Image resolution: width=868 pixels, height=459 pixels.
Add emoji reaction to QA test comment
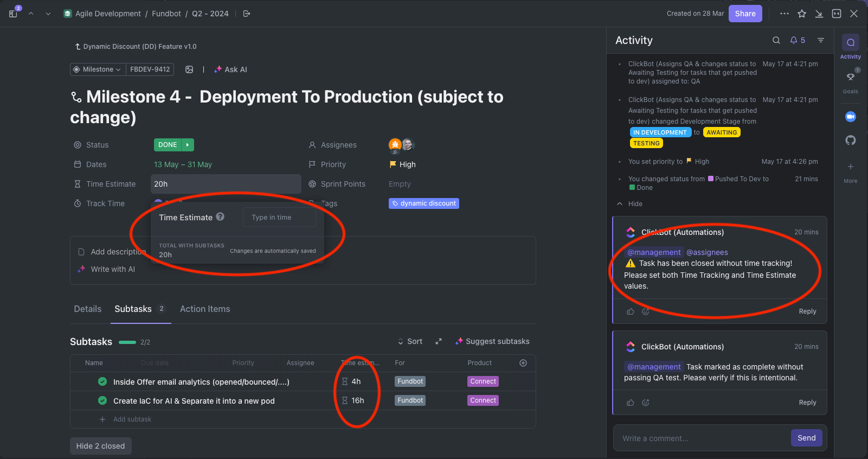tap(646, 403)
